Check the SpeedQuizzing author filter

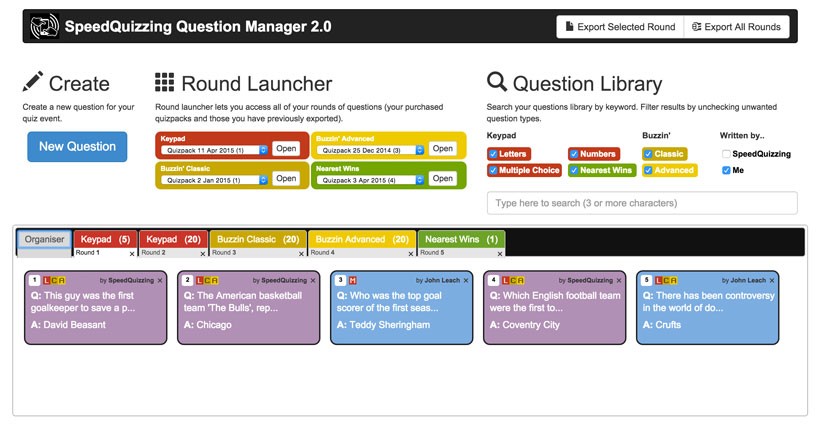click(726, 154)
